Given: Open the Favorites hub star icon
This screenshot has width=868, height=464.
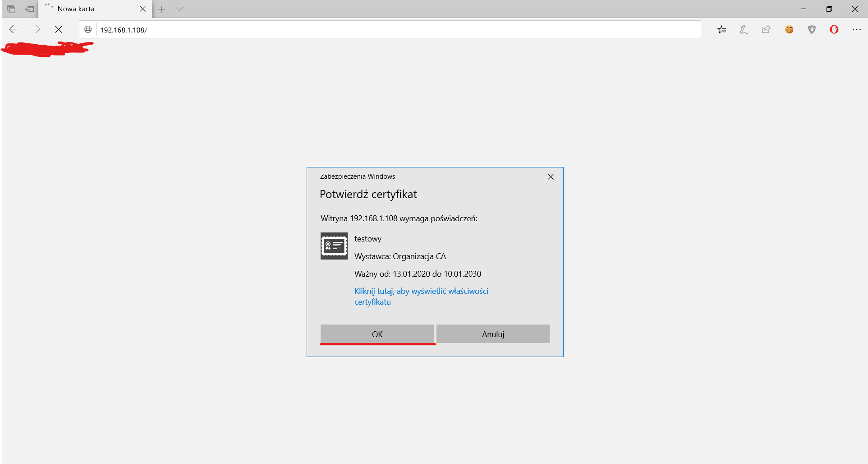Looking at the screenshot, I should click(721, 30).
